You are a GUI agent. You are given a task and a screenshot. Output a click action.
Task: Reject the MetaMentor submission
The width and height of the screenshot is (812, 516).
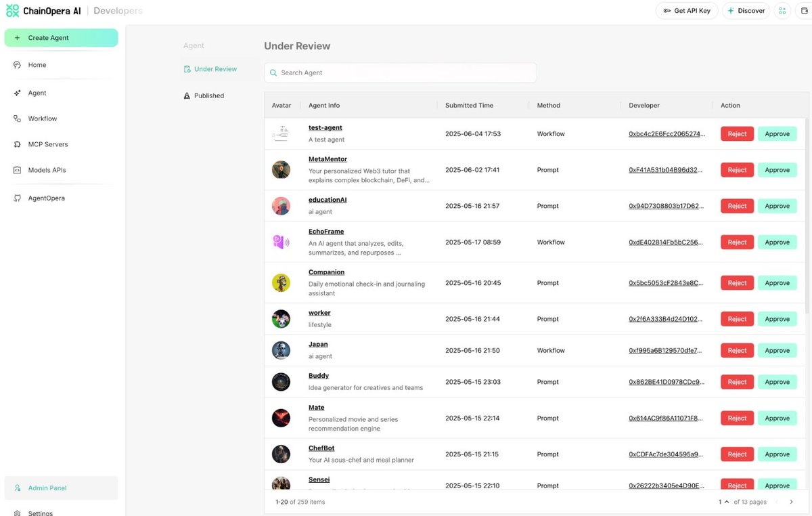[x=737, y=170]
